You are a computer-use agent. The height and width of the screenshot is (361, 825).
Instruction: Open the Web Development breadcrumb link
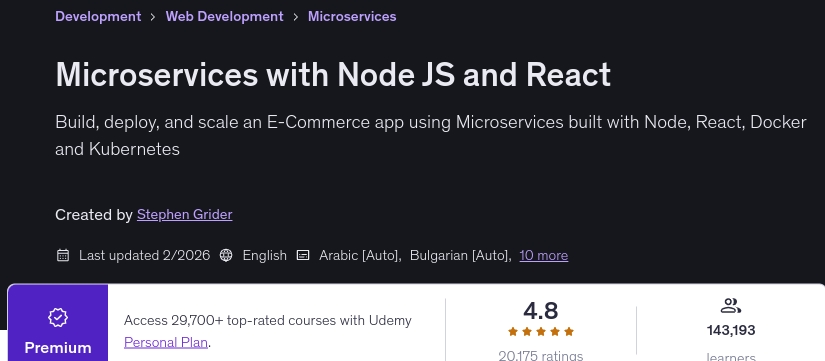pos(225,16)
